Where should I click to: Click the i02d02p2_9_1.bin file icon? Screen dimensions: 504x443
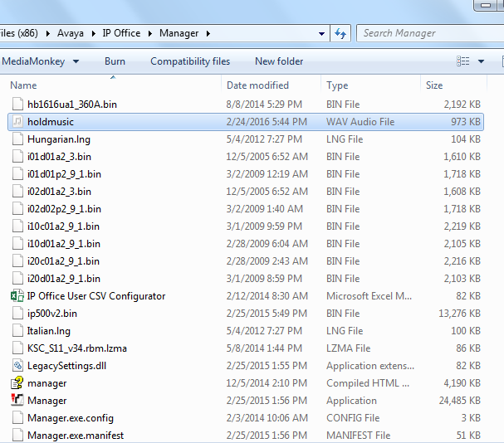pos(17,208)
